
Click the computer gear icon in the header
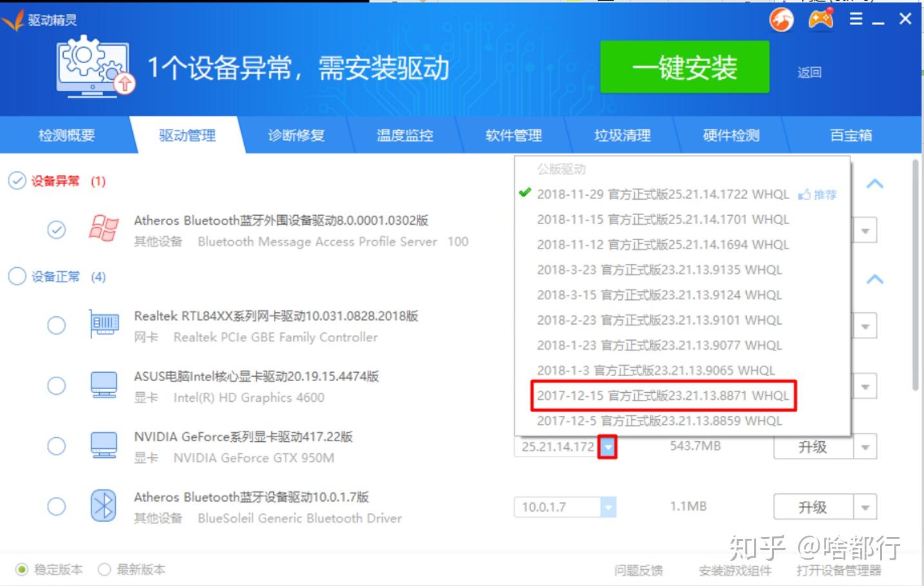tap(95, 66)
